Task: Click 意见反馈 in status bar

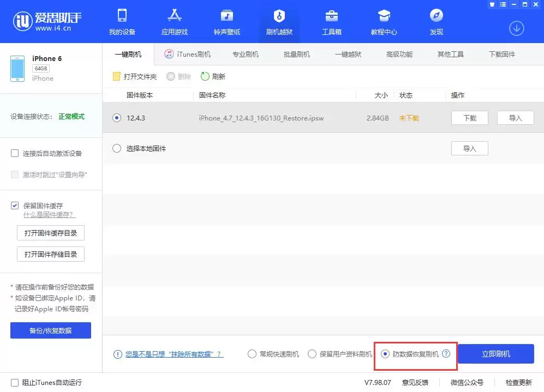Action: (415, 382)
